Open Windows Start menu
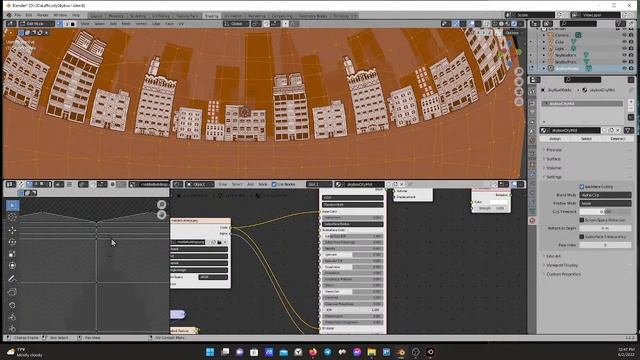This screenshot has height=360, width=640. (210, 352)
